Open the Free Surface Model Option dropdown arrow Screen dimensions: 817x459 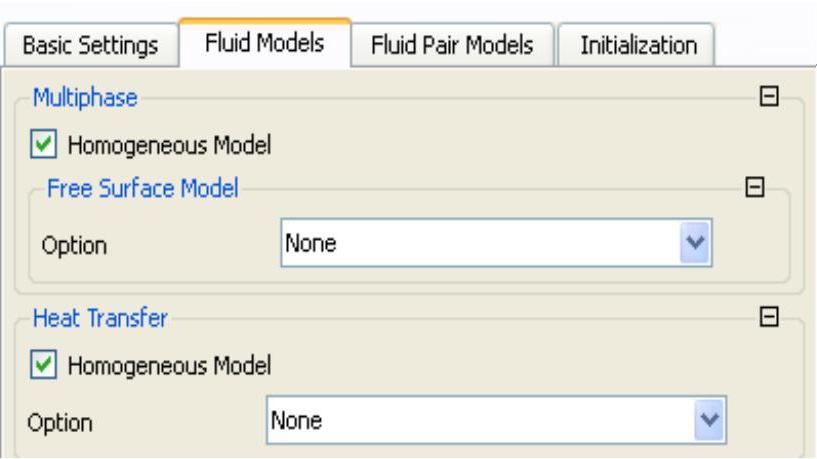pyautogui.click(x=695, y=243)
